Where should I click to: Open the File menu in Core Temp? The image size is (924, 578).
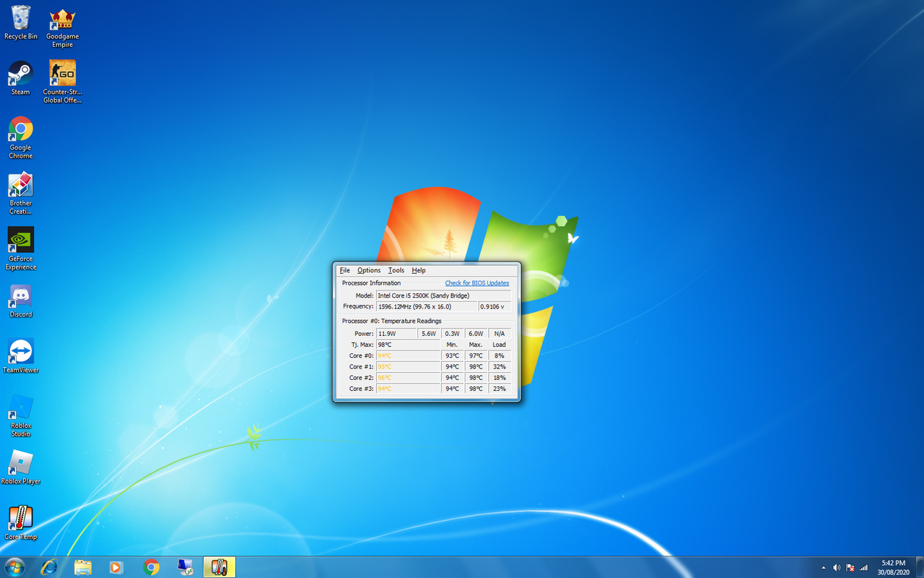(345, 270)
